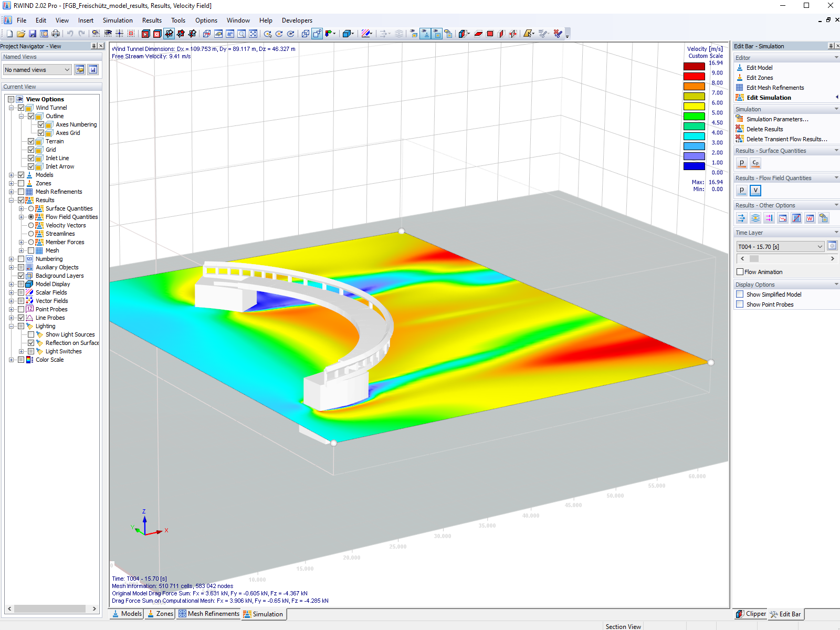
Task: Activate the velocity flow field quantity icon
Action: (755, 190)
